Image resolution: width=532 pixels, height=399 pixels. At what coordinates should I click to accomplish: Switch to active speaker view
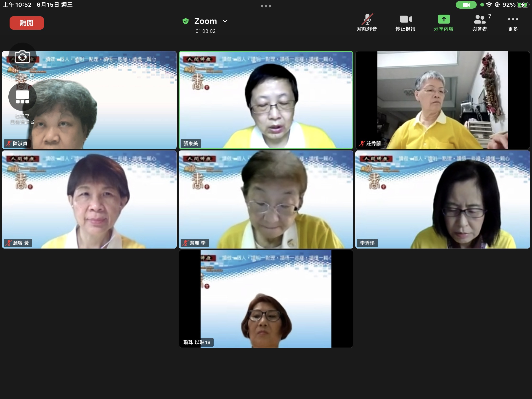pos(22,97)
